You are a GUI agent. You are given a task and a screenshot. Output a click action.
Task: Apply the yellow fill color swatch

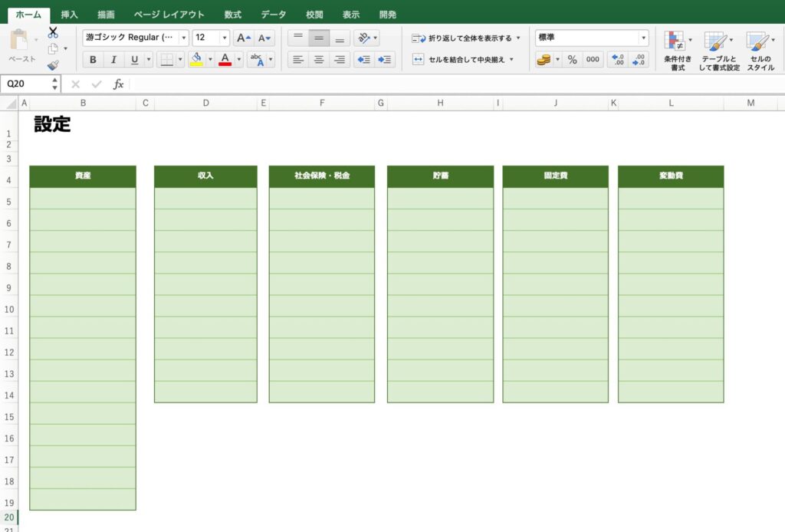[x=196, y=59]
